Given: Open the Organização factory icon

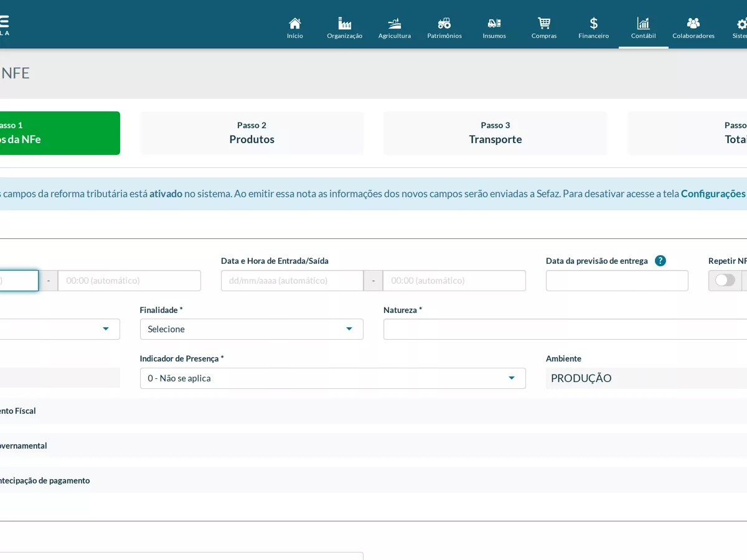Looking at the screenshot, I should click(344, 24).
